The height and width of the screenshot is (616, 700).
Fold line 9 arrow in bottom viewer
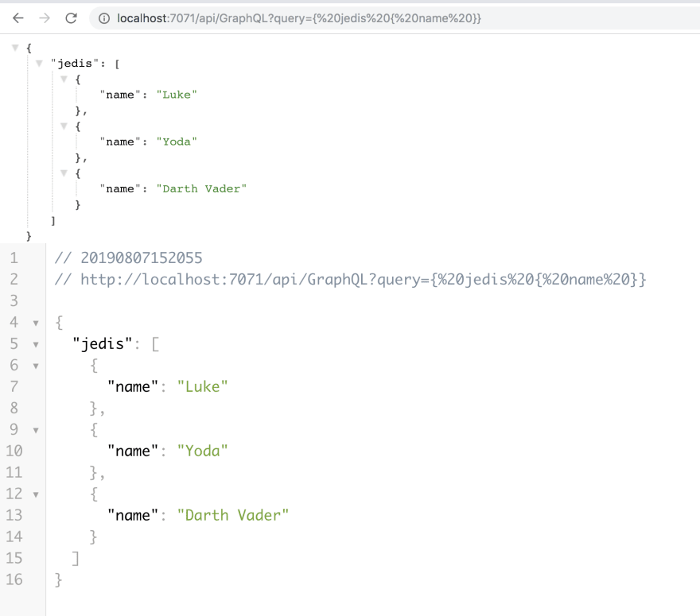(36, 430)
